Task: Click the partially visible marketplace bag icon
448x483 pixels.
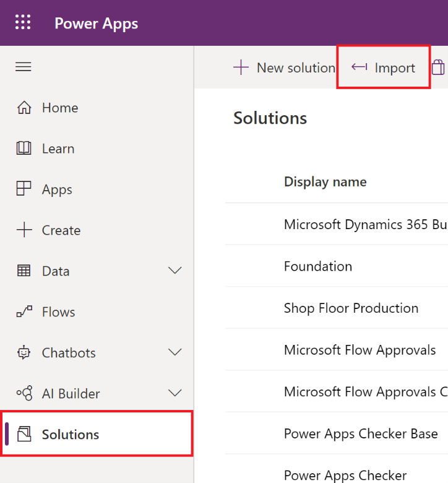Action: (x=439, y=67)
